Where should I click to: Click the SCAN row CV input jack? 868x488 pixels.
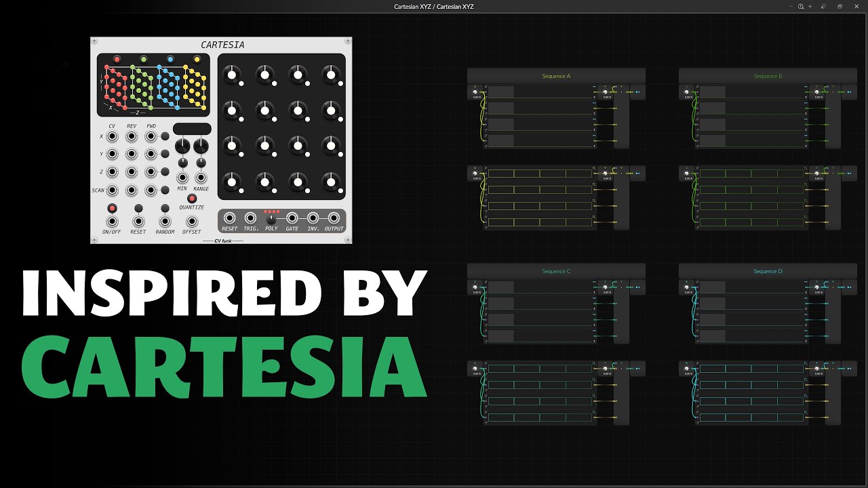113,190
